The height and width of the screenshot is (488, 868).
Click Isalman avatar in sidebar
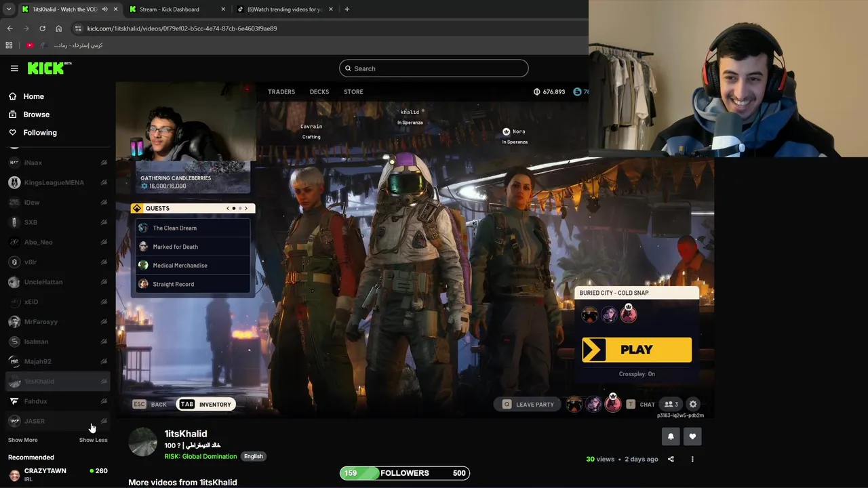[x=14, y=342]
